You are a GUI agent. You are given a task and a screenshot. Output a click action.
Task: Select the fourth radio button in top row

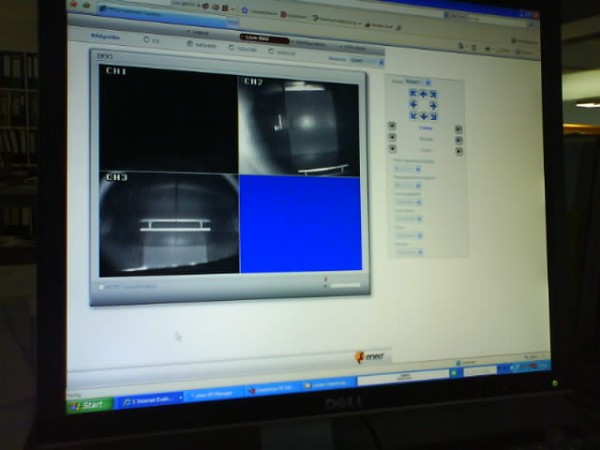pyautogui.click(x=271, y=51)
